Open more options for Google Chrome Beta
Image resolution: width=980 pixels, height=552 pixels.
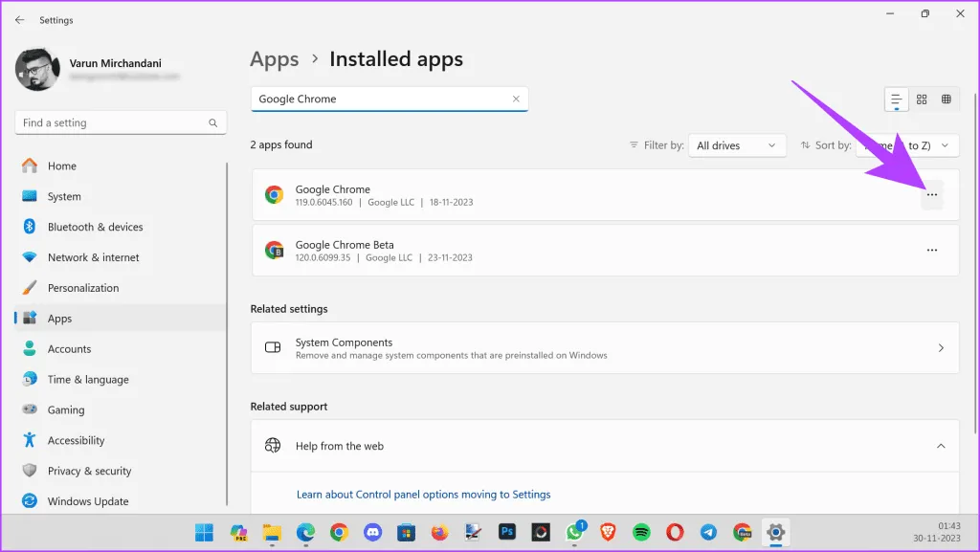(x=931, y=251)
